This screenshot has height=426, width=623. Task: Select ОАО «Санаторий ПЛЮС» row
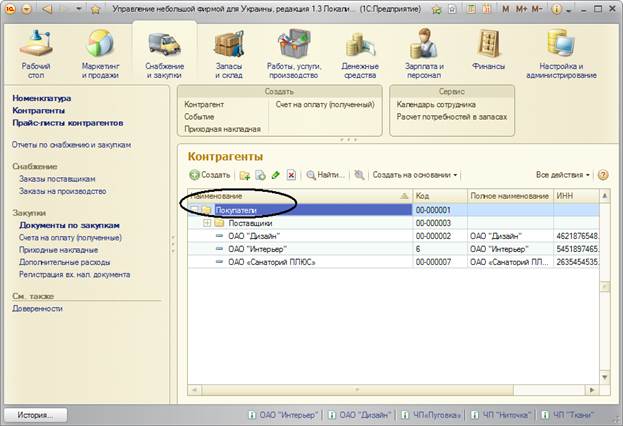click(x=393, y=262)
